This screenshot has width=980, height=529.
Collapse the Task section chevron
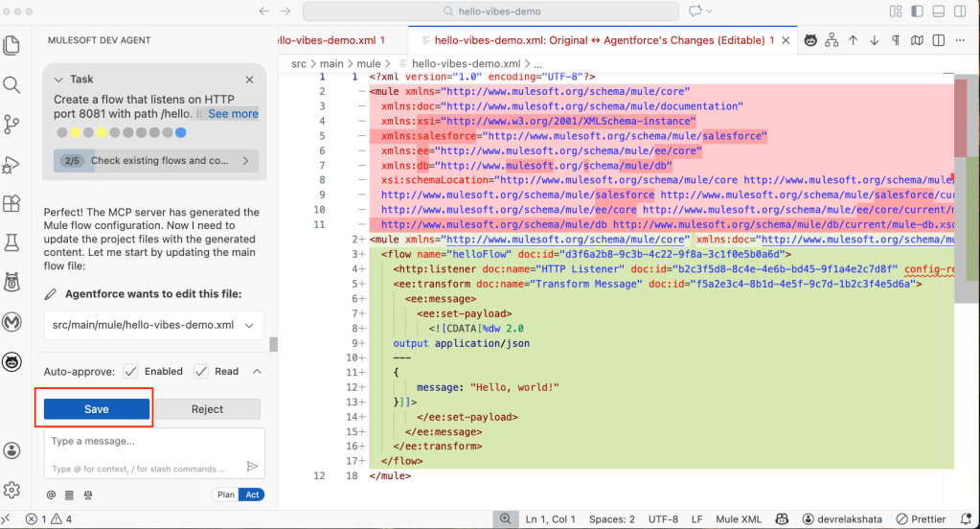[59, 80]
